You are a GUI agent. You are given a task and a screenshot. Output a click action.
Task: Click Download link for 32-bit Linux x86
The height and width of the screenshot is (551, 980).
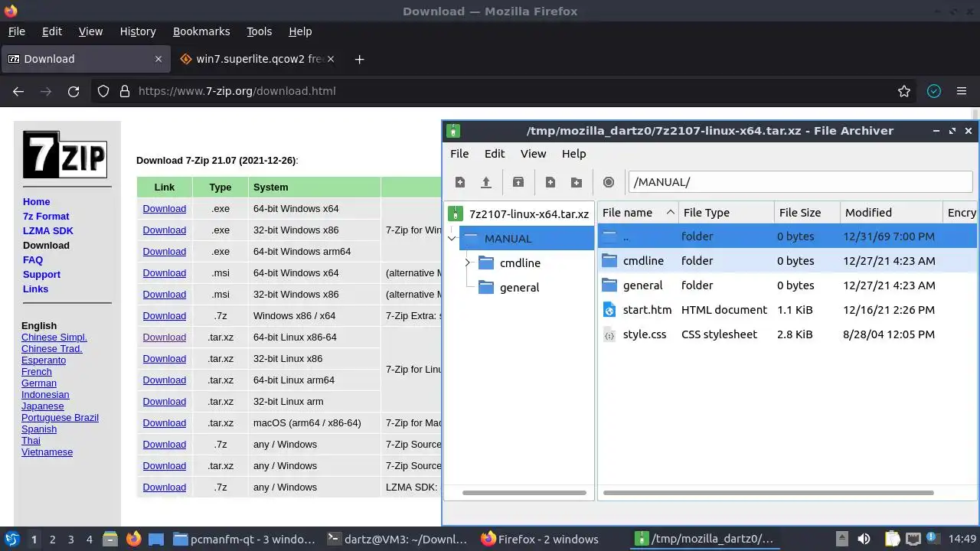pos(164,359)
